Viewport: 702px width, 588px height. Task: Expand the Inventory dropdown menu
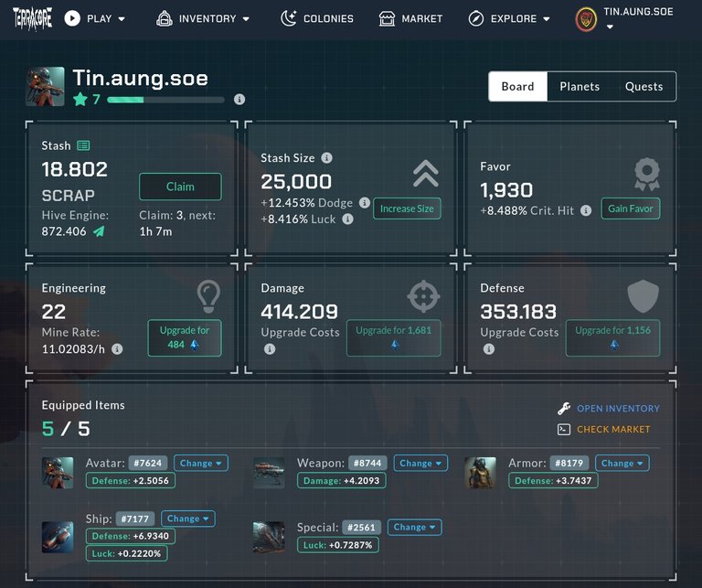pos(246,19)
